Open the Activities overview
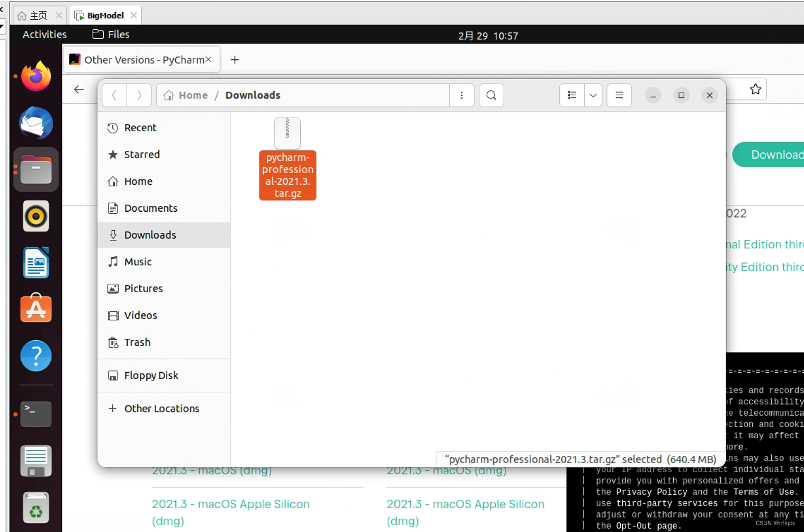The width and height of the screenshot is (804, 532). coord(44,34)
